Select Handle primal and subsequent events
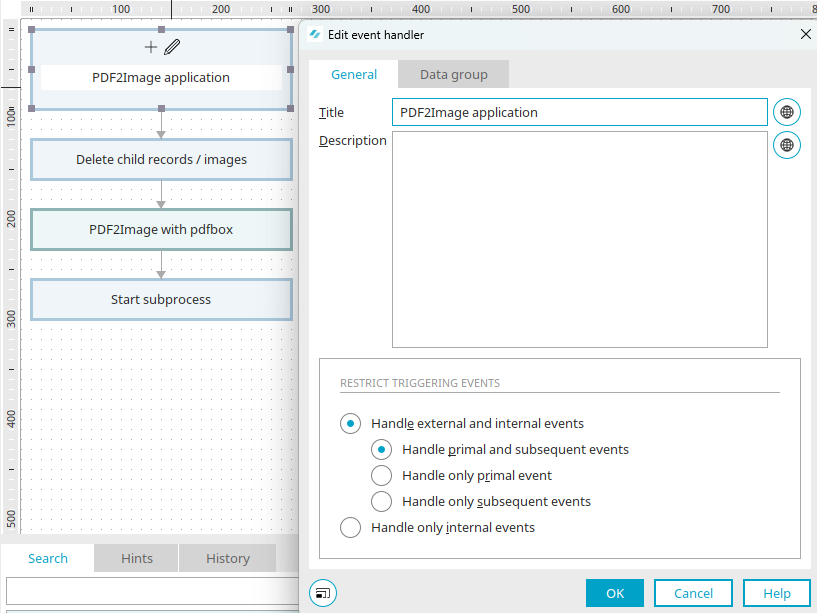 381,449
